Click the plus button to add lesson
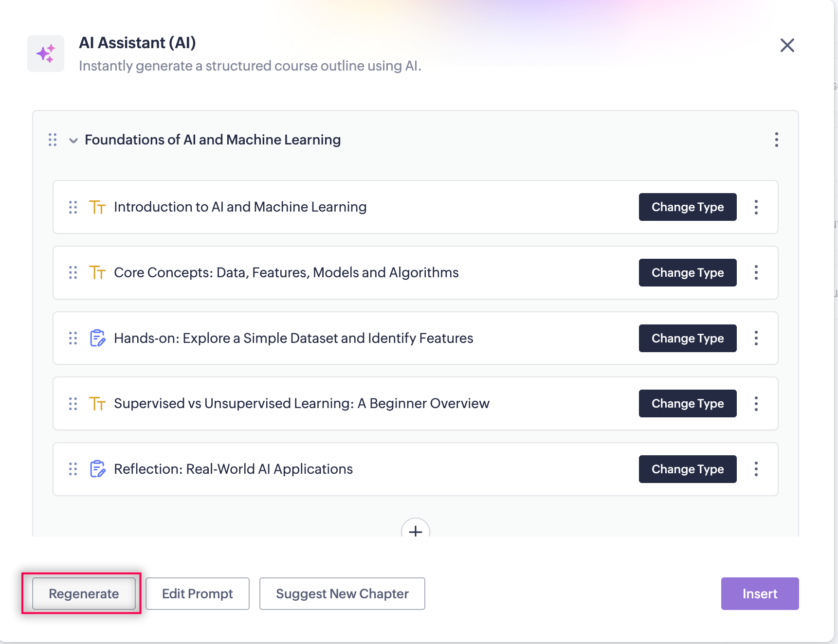The height and width of the screenshot is (644, 838). [x=415, y=531]
